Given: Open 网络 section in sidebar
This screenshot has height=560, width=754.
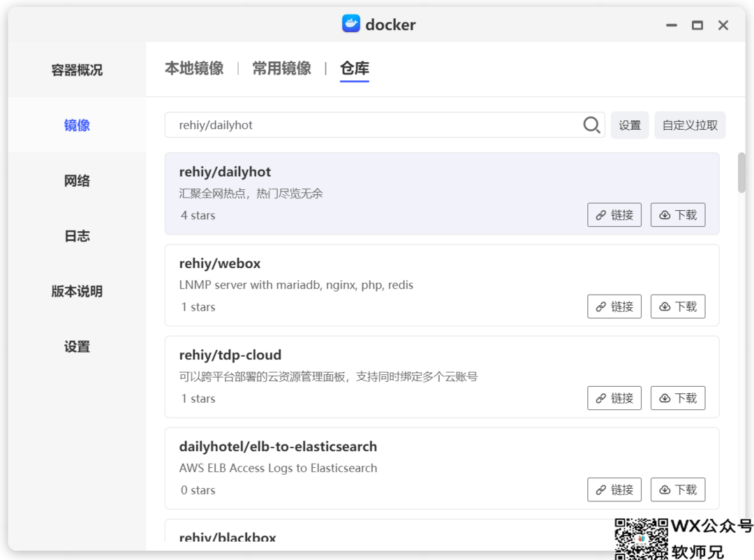Looking at the screenshot, I should point(77,181).
